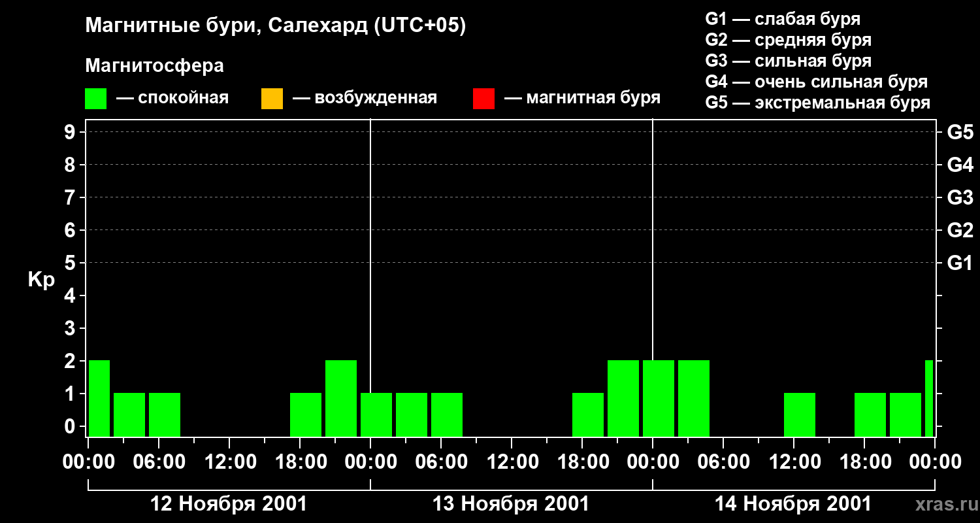Click the '06:00' time label above 14 Ноября
Viewport: 980px width, 523px height.
[723, 462]
